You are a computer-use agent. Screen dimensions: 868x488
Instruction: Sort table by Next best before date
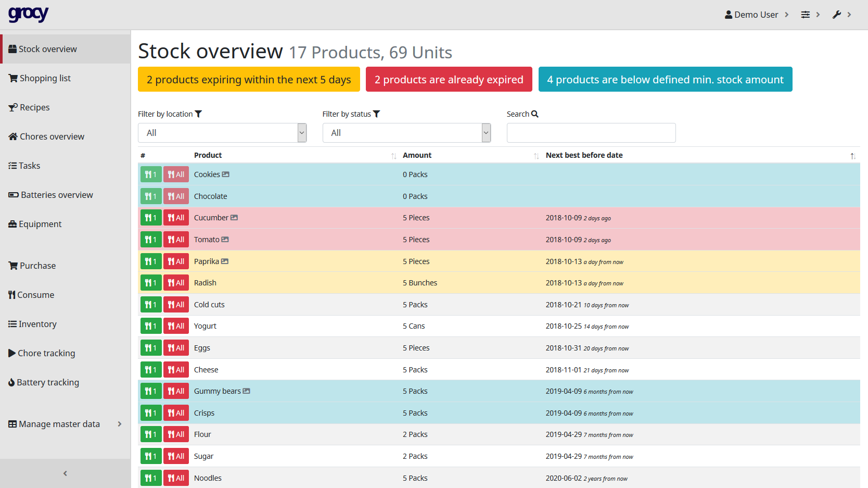point(584,155)
